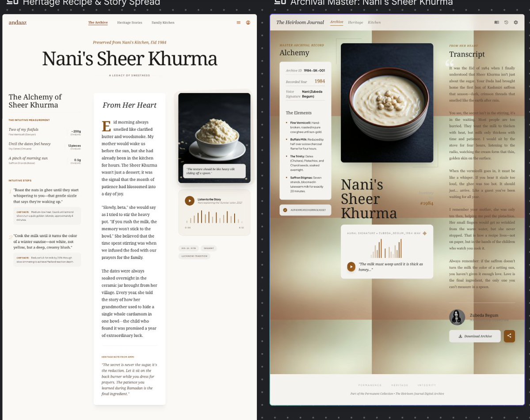Click the Preserved from Nani's Kitchen, Eid 1984 subtitle
Image resolution: width=530 pixels, height=420 pixels.
pos(130,42)
